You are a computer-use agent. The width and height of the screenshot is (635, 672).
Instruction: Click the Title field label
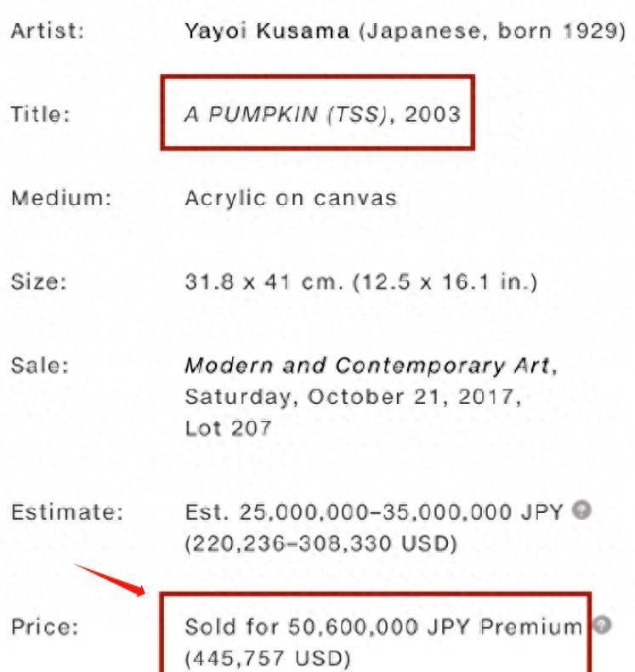click(40, 114)
